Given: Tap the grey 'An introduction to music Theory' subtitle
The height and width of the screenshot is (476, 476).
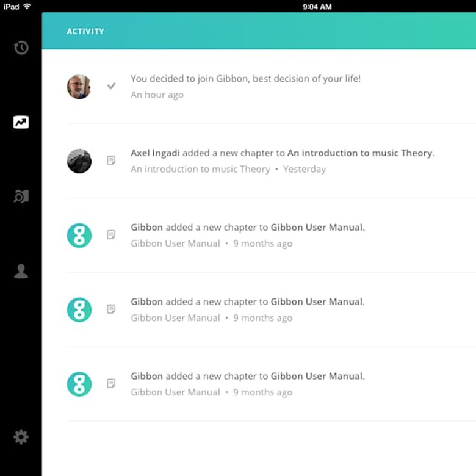Looking at the screenshot, I should [x=200, y=169].
